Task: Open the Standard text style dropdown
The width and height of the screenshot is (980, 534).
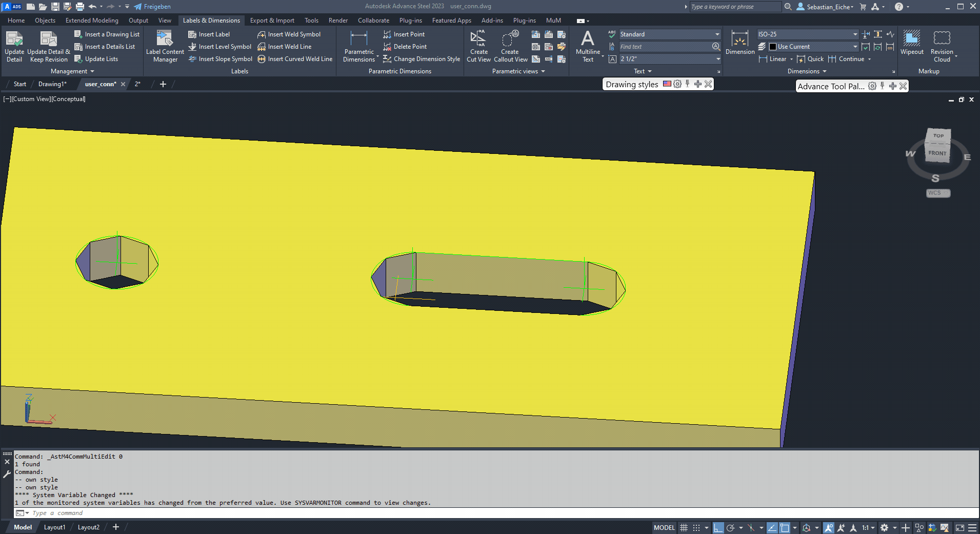Action: pos(716,34)
